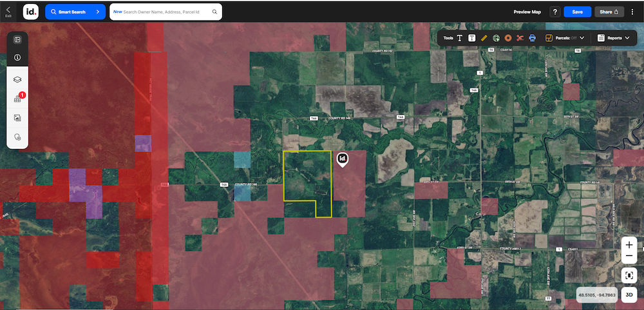
Task: Open the three-dot more options menu
Action: pos(632,12)
